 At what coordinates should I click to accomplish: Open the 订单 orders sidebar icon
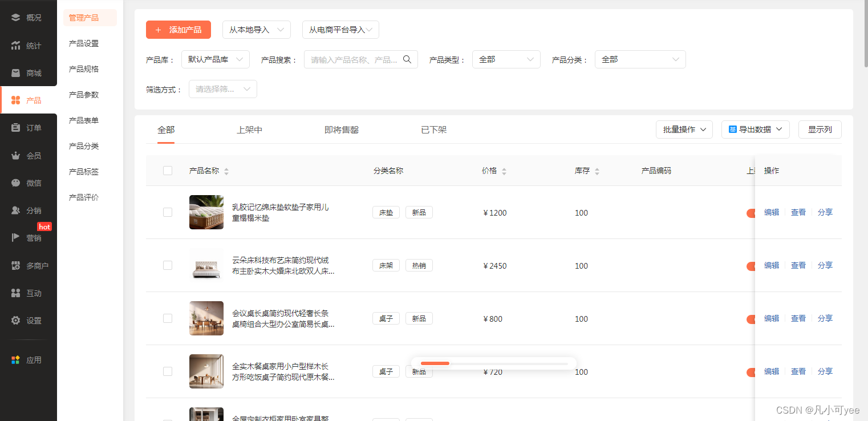coord(16,128)
